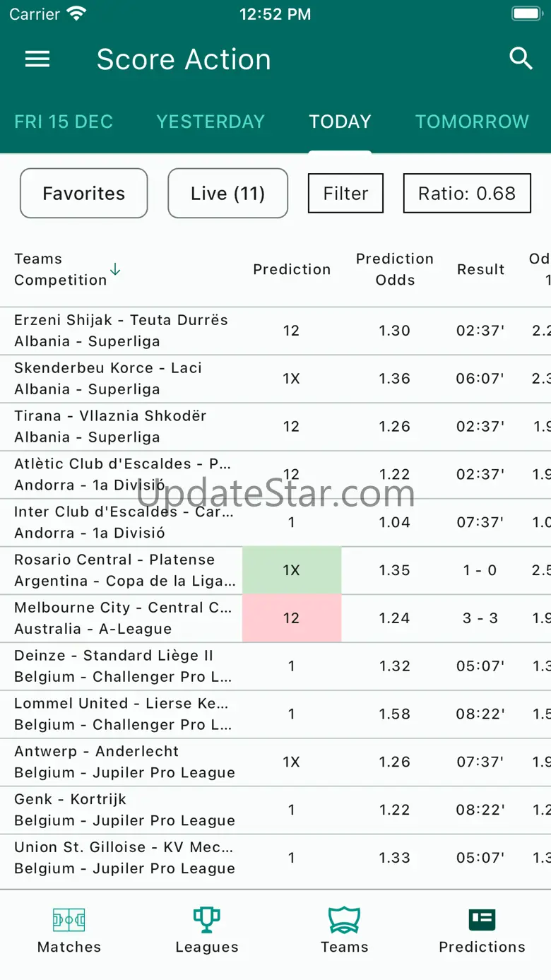Tap the search magnifier icon
The width and height of the screenshot is (551, 980).
[x=521, y=59]
